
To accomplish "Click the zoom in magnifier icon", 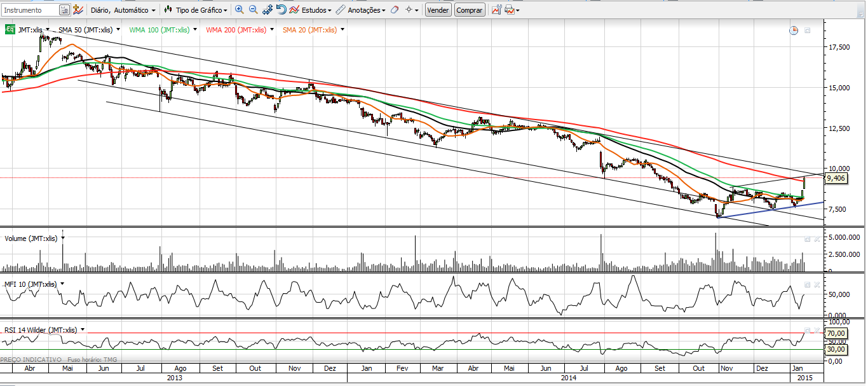I will coord(240,10).
